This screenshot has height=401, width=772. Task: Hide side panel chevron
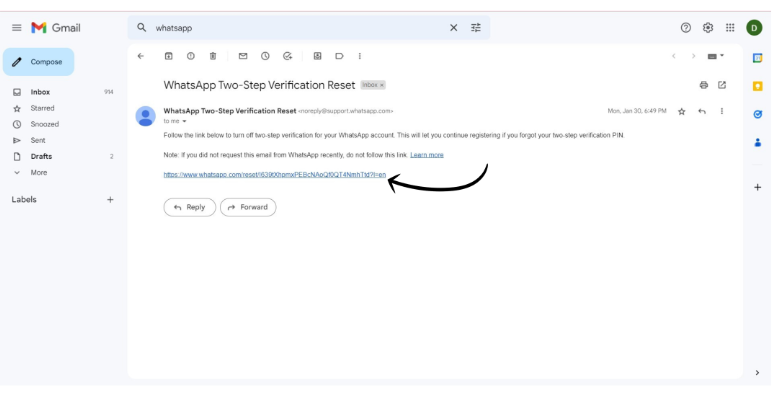click(757, 372)
